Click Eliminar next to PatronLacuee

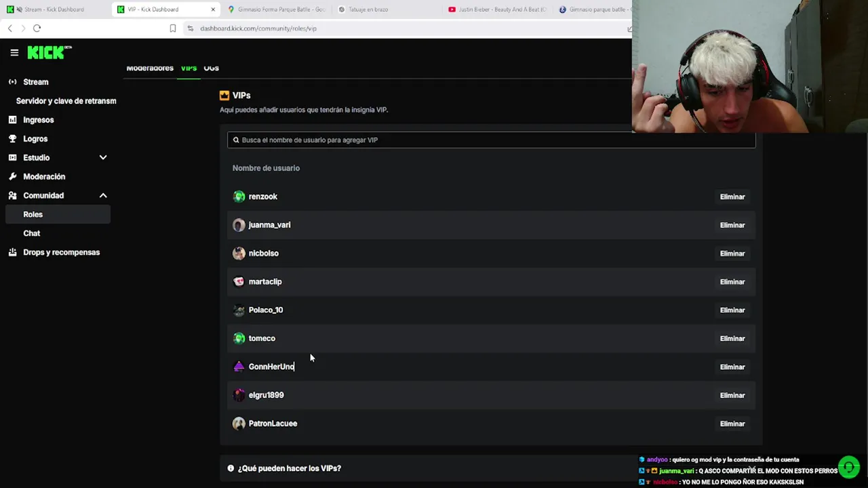click(x=732, y=424)
